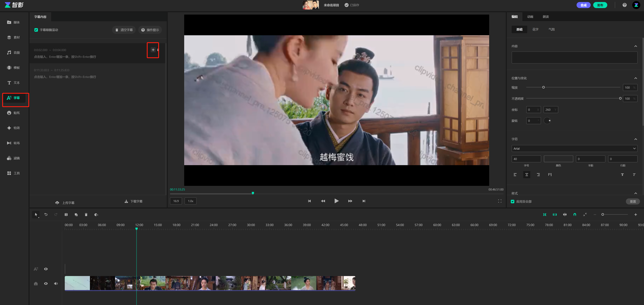644x305 pixels.
Task: Duplicate the selected clip
Action: (x=76, y=215)
